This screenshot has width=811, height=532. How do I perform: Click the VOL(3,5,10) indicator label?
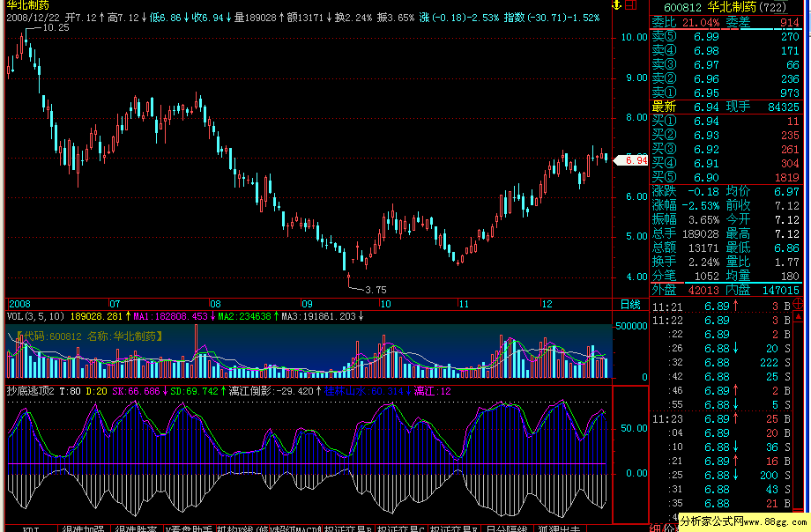point(35,316)
